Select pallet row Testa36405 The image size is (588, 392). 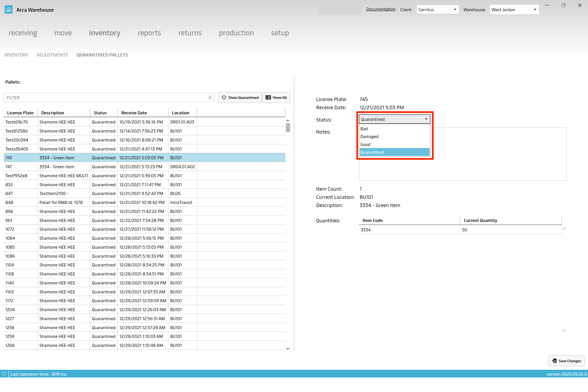[145, 149]
